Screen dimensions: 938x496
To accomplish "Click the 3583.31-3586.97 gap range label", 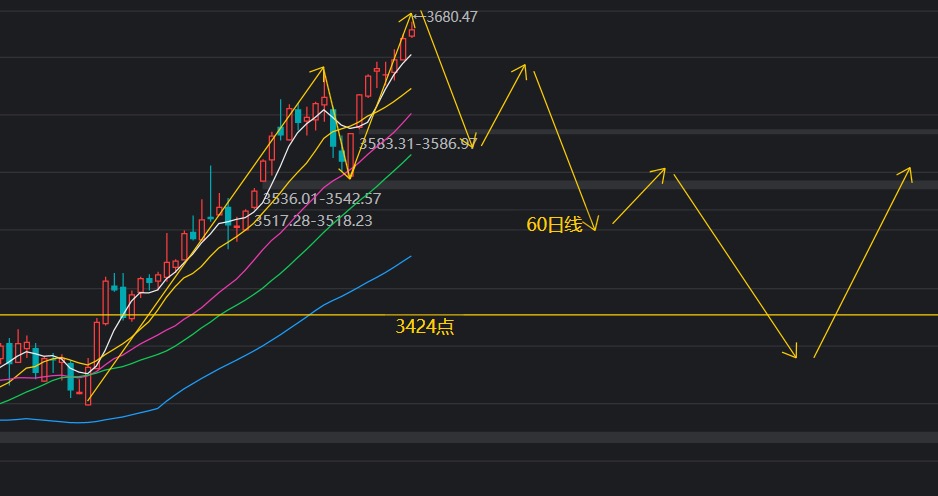I will [x=418, y=144].
